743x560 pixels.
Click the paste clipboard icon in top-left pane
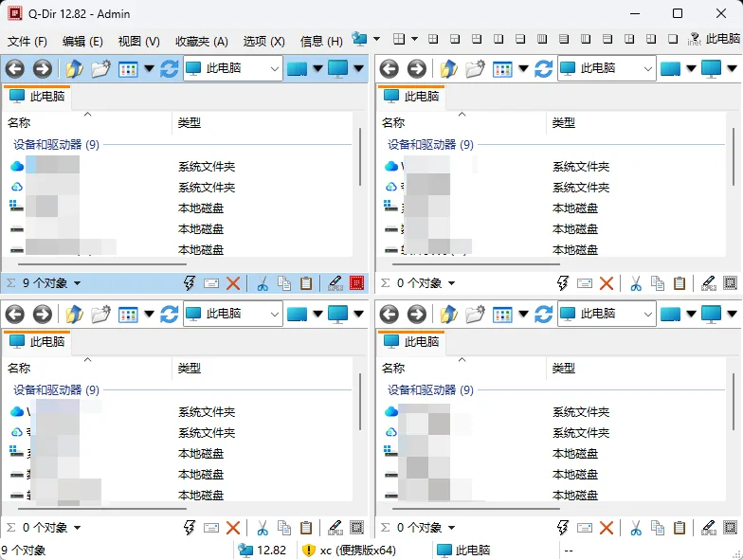coord(306,283)
